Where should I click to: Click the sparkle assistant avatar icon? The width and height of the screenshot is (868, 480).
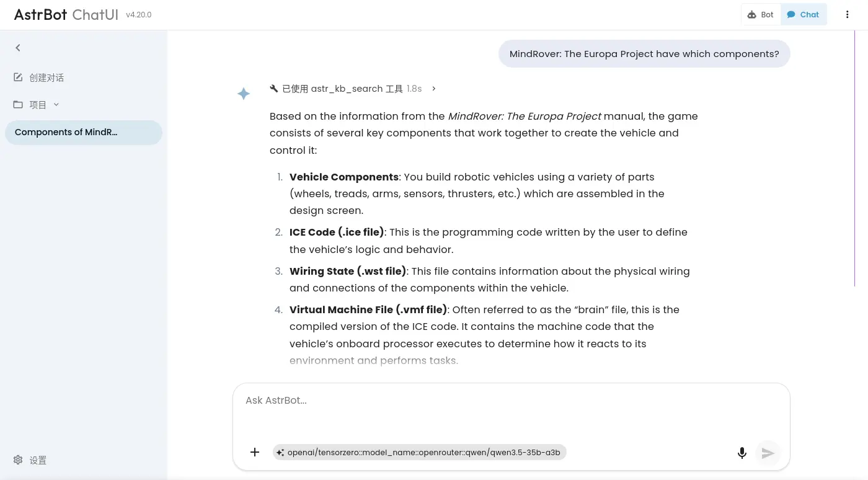coord(244,94)
